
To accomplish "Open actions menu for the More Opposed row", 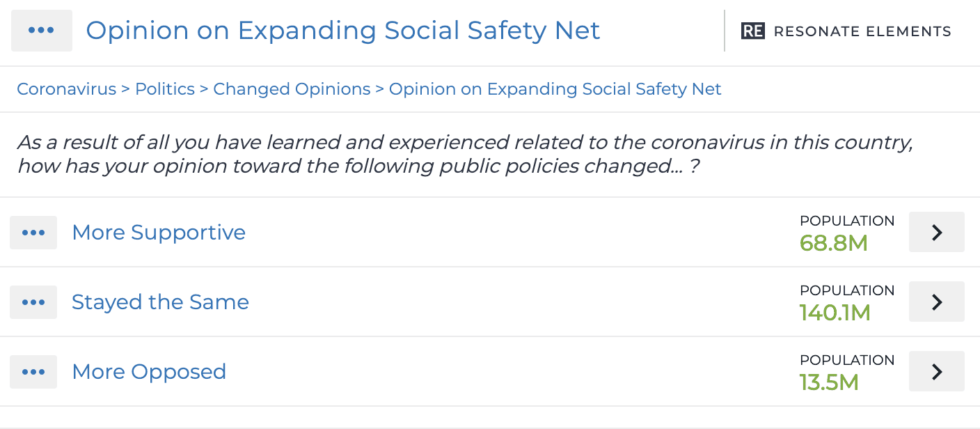I will pyautogui.click(x=33, y=371).
